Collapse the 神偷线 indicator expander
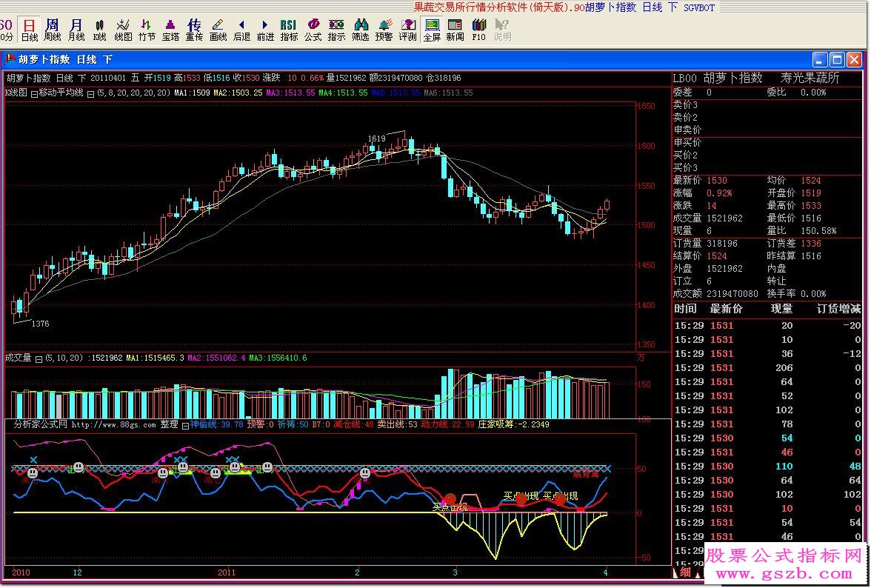871x588 pixels. [186, 425]
